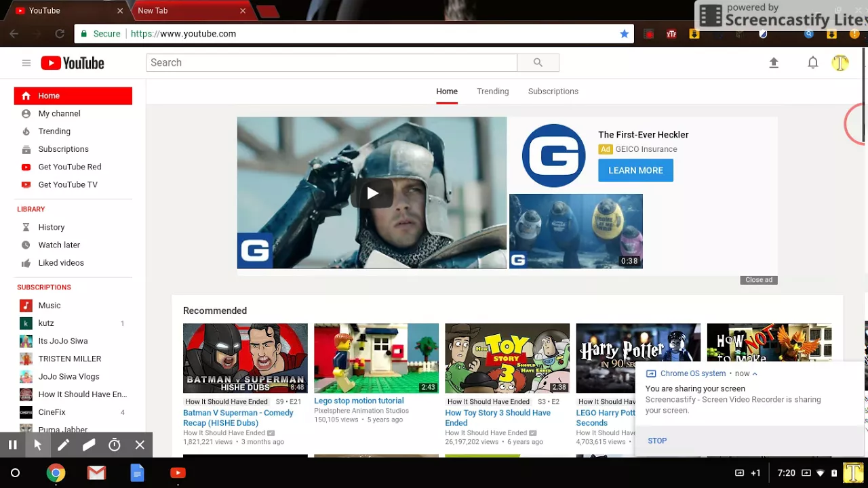Click the search magnifier button
The image size is (868, 488).
538,62
